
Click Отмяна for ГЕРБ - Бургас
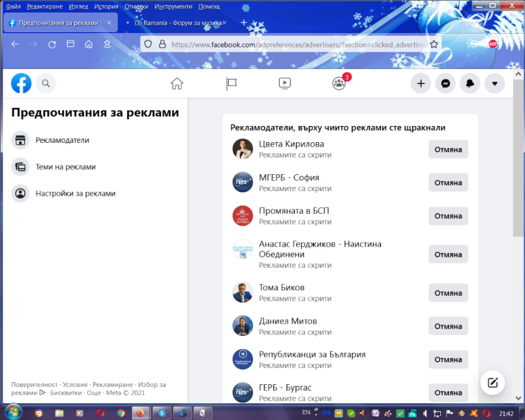coord(448,392)
